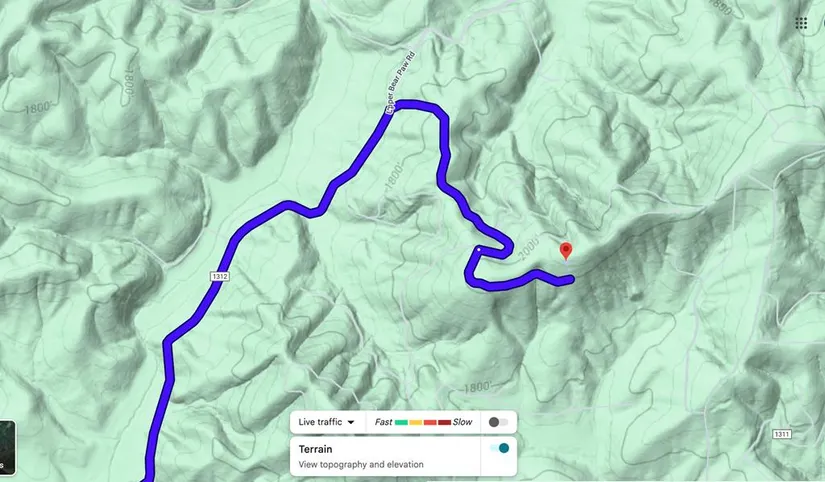Click the caret arrow beside Live traffic
The width and height of the screenshot is (825, 482).
[351, 423]
